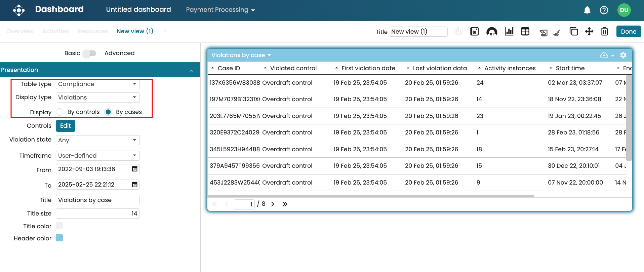Open notifications bell

587,10
